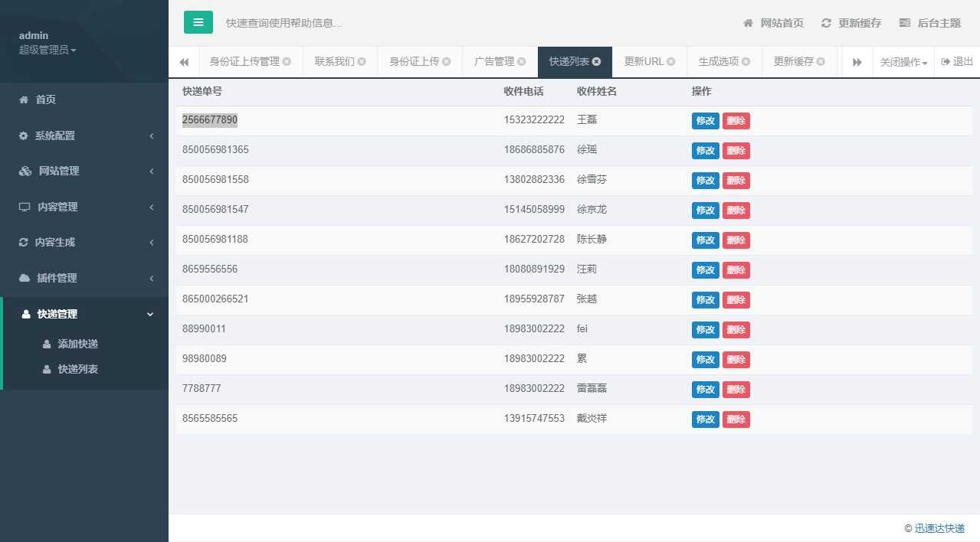Image resolution: width=980 pixels, height=542 pixels.
Task: Delete the row for 张越
Action: [736, 299]
